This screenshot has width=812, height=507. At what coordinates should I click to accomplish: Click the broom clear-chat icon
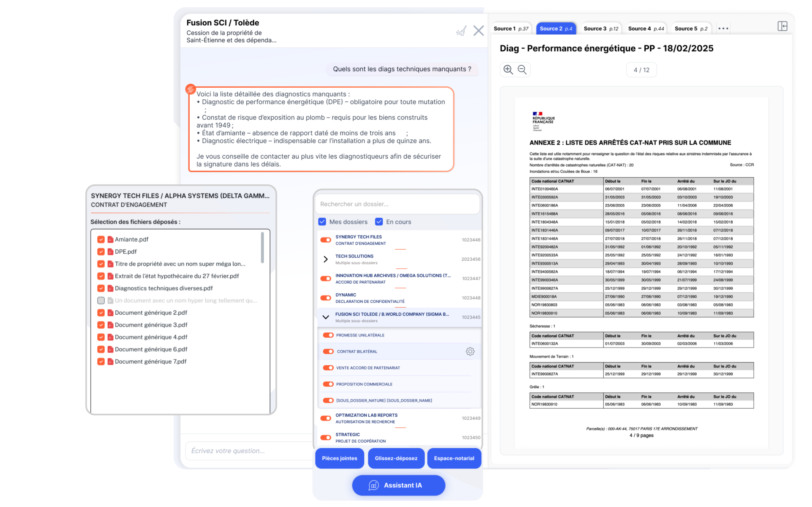pyautogui.click(x=461, y=31)
